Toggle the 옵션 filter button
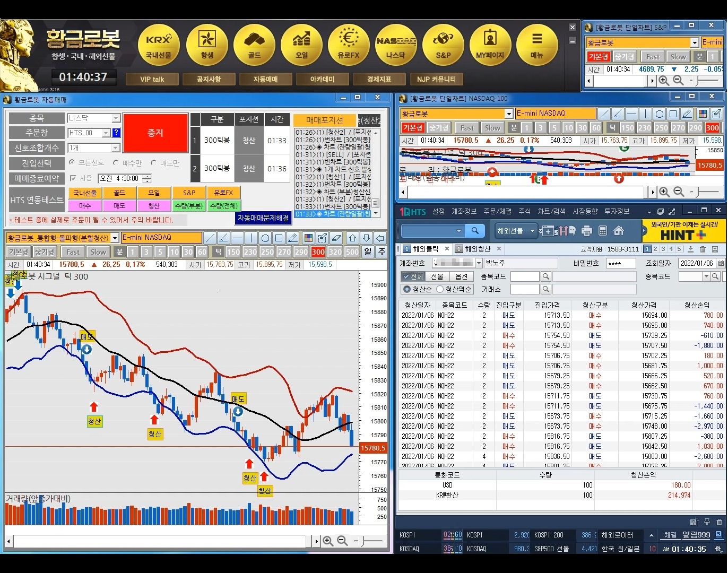This screenshot has height=573, width=728. (462, 276)
